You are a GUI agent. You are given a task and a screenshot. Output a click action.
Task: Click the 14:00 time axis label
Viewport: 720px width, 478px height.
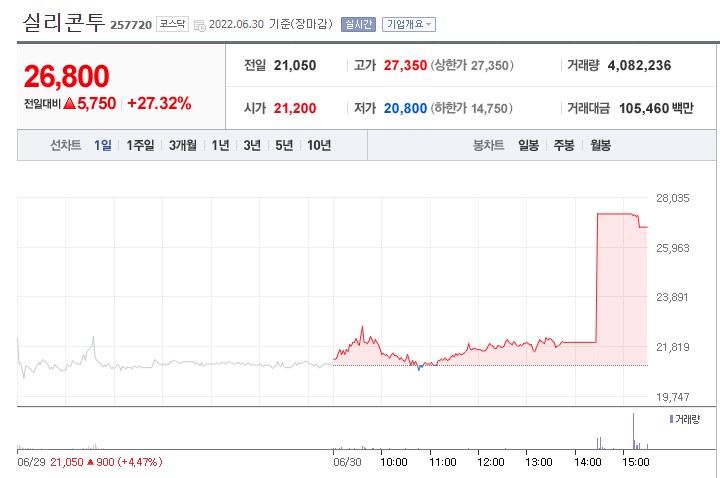(588, 462)
